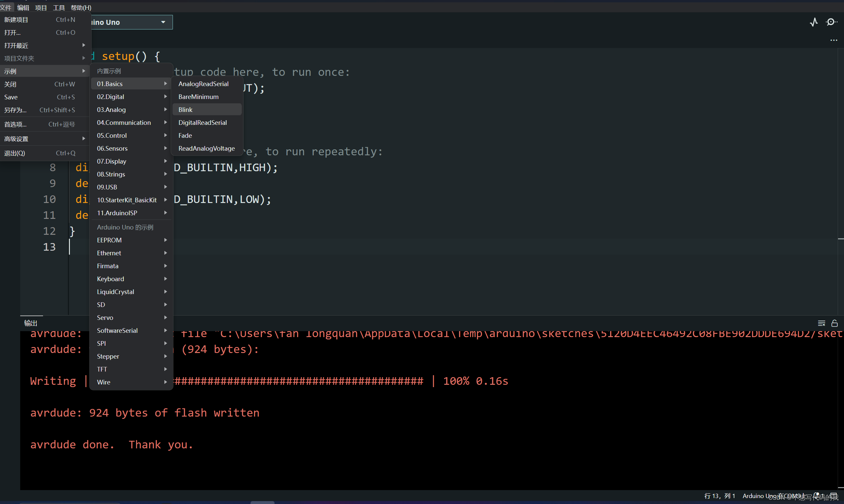Image resolution: width=844 pixels, height=504 pixels.
Task: Open the Blink example
Action: [207, 110]
